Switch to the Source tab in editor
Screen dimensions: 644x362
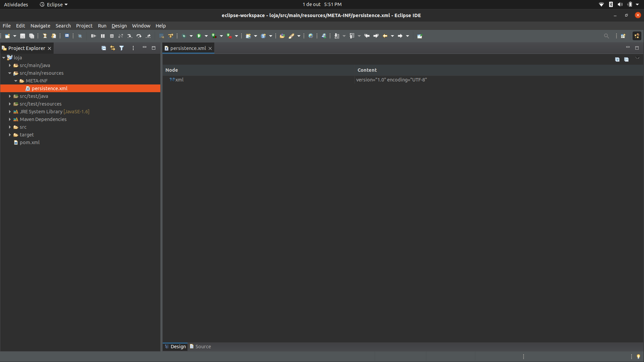point(202,346)
